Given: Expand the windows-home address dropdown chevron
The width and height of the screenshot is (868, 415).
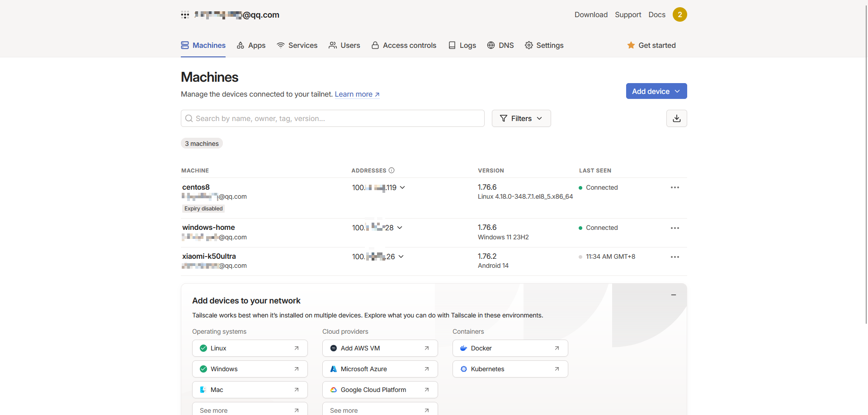Looking at the screenshot, I should 400,228.
